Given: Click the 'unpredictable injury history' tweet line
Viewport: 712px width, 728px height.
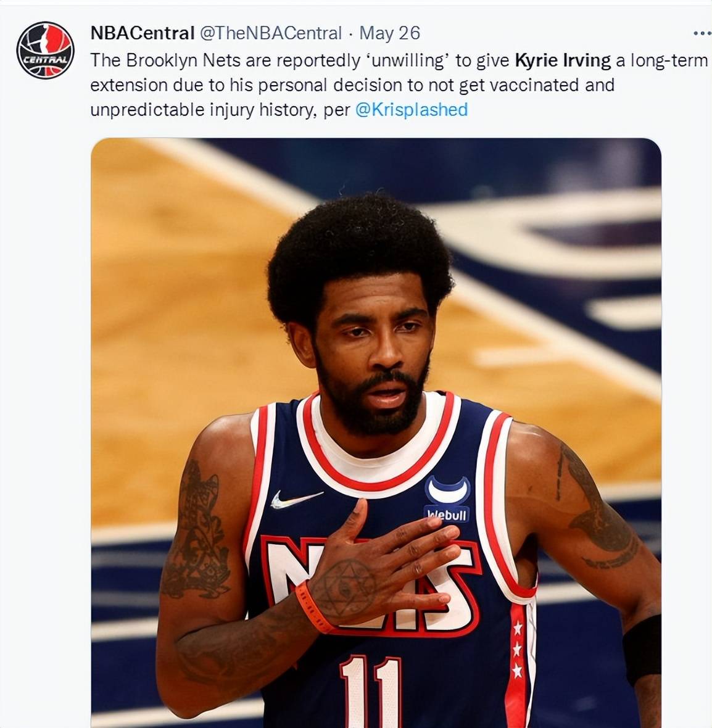Looking at the screenshot, I should (279, 110).
